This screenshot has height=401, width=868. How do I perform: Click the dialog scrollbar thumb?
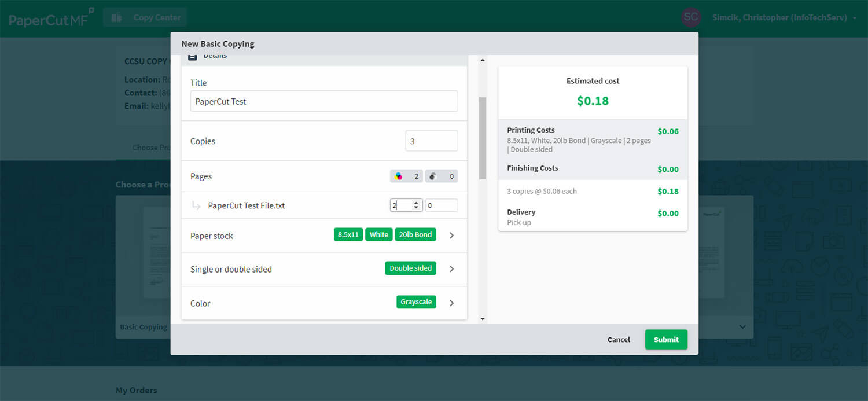click(483, 138)
